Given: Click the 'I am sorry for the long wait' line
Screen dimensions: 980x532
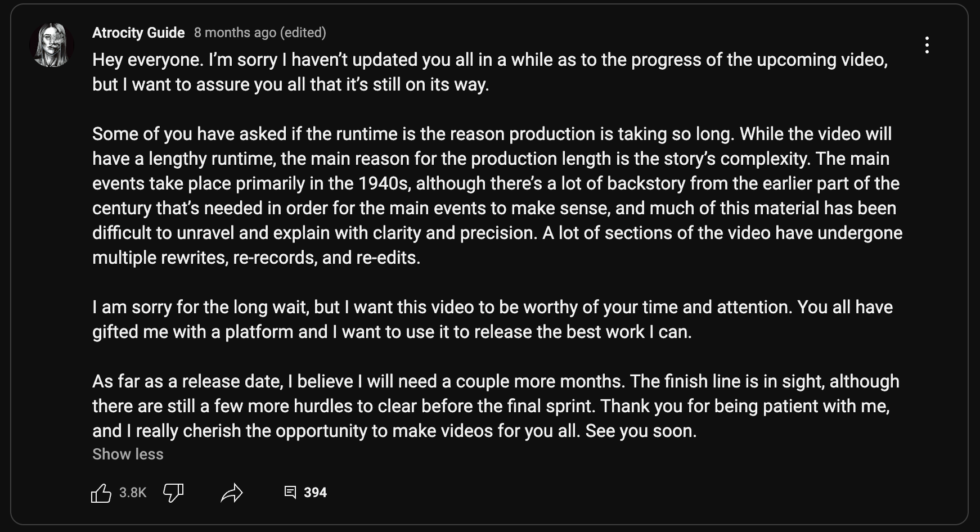Looking at the screenshot, I should 492,307.
